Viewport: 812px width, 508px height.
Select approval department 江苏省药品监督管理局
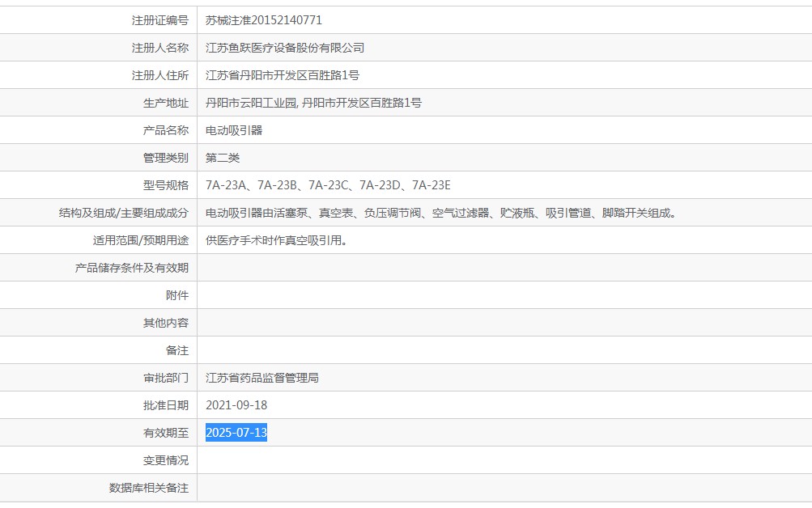point(262,378)
